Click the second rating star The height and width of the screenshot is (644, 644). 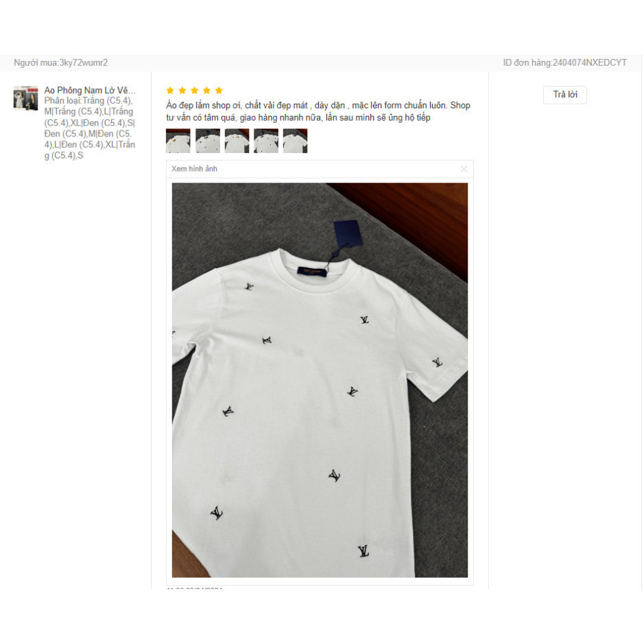(182, 91)
